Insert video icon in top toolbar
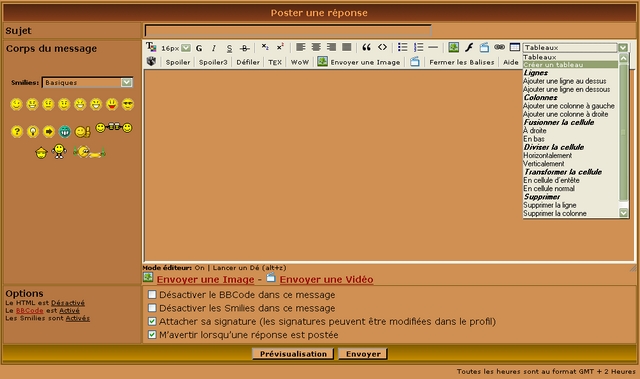 tap(484, 47)
